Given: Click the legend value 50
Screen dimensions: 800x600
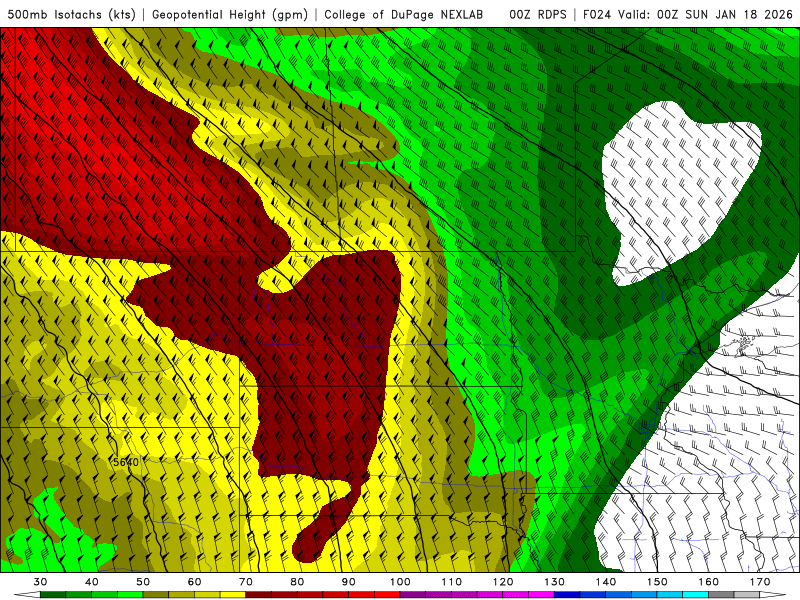Looking at the screenshot, I should tap(143, 582).
